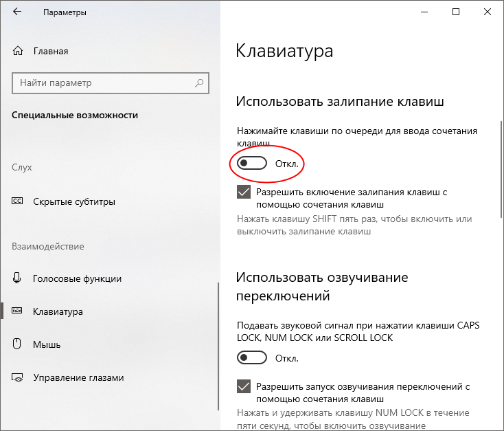Image resolution: width=504 pixels, height=431 pixels.
Task: Click the Параметры window title
Action: [x=65, y=12]
